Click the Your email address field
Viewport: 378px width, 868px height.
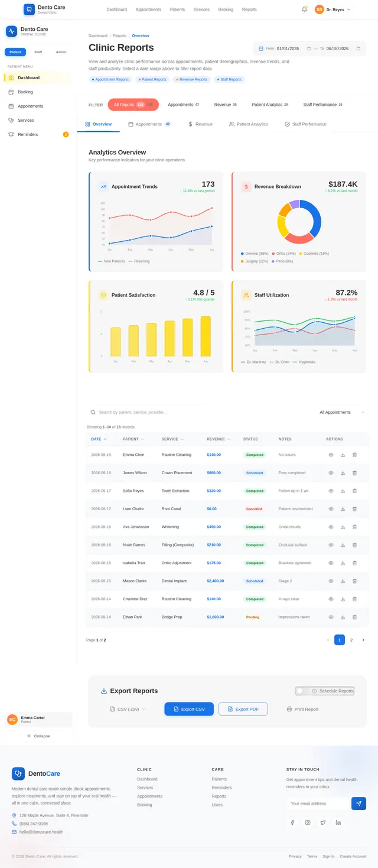319,804
